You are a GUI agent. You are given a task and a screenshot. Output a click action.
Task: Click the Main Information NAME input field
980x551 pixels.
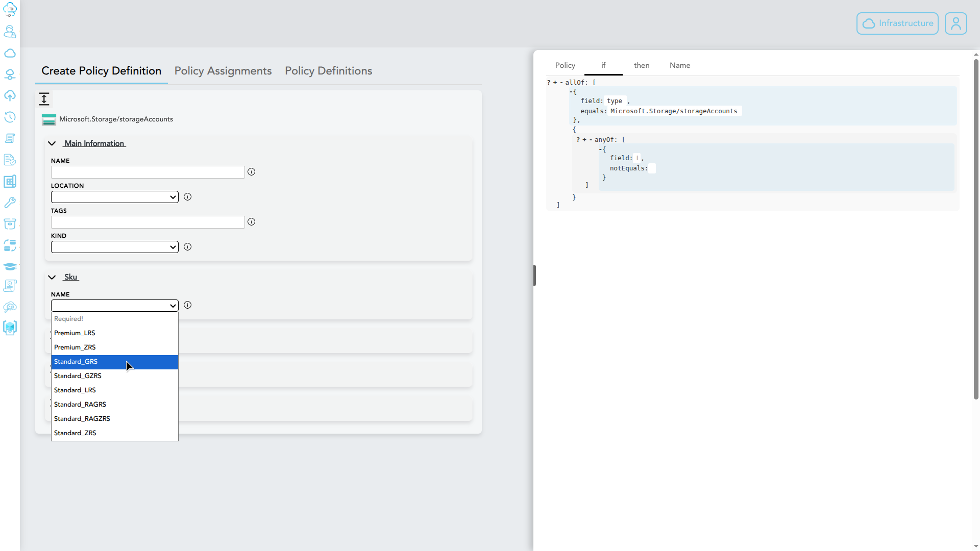148,172
